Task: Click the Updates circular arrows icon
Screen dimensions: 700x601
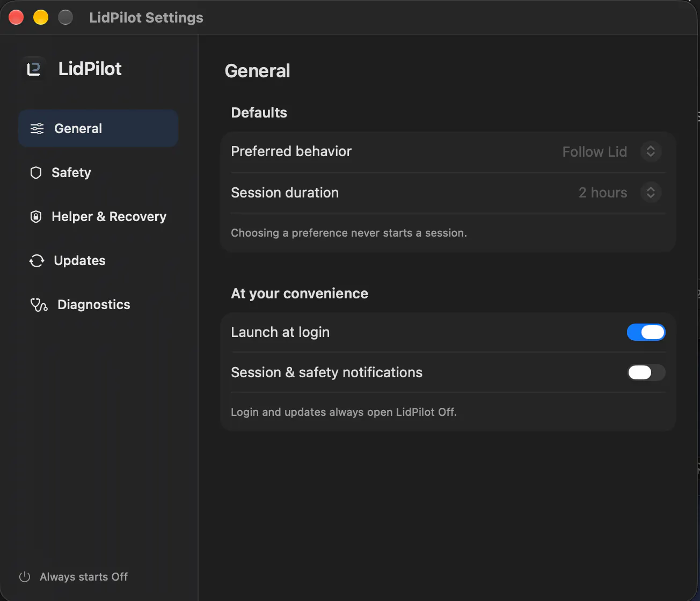Action: (37, 261)
